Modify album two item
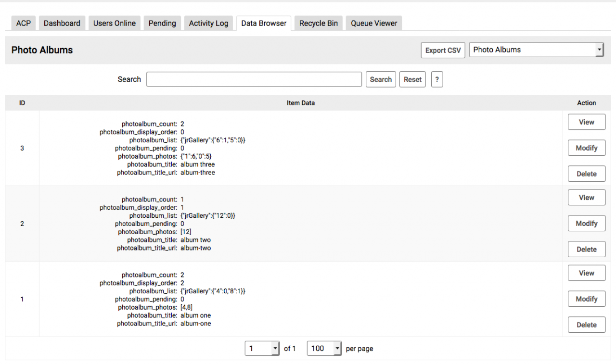 [x=586, y=224]
